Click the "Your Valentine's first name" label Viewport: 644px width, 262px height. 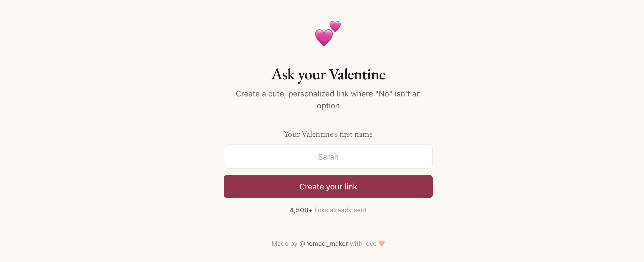pos(328,134)
